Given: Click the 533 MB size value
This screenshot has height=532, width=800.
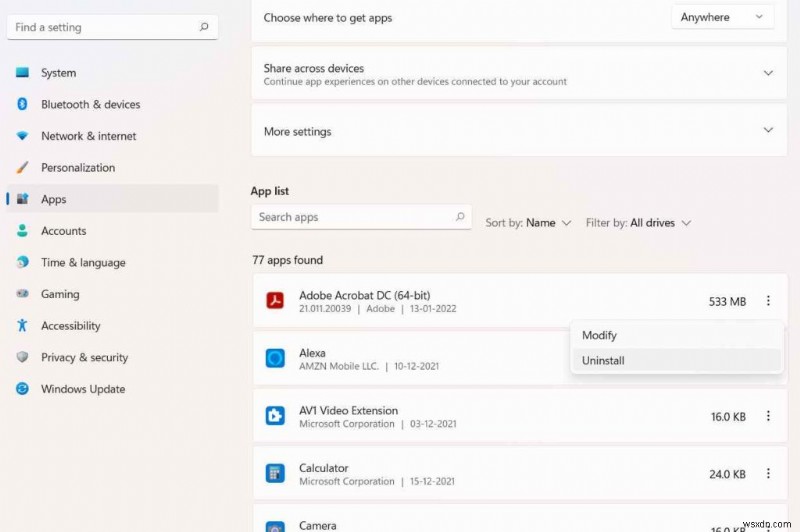Looking at the screenshot, I should pos(727,301).
